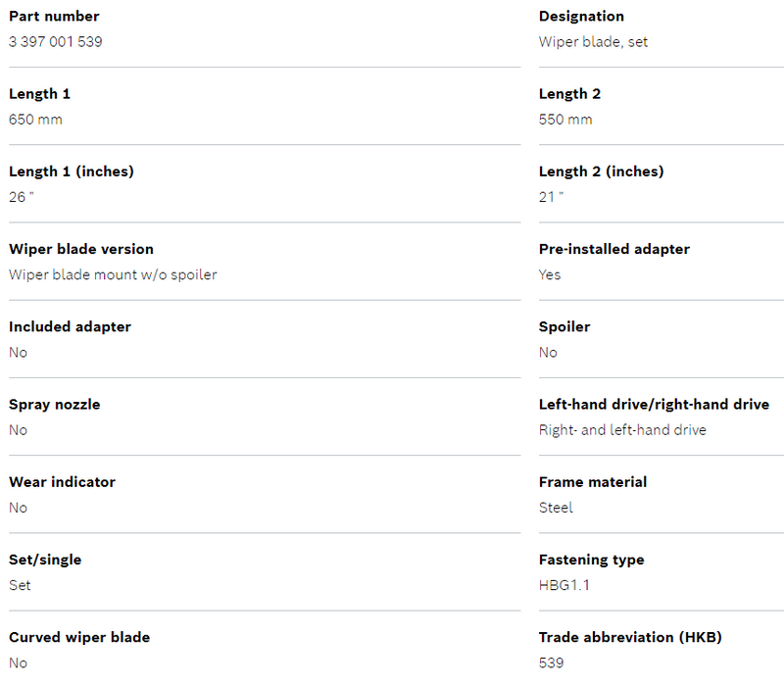Click the Set/single label

tap(45, 560)
